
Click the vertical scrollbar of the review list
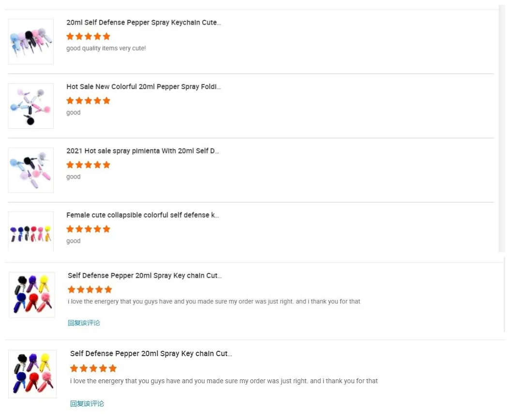coord(502,128)
